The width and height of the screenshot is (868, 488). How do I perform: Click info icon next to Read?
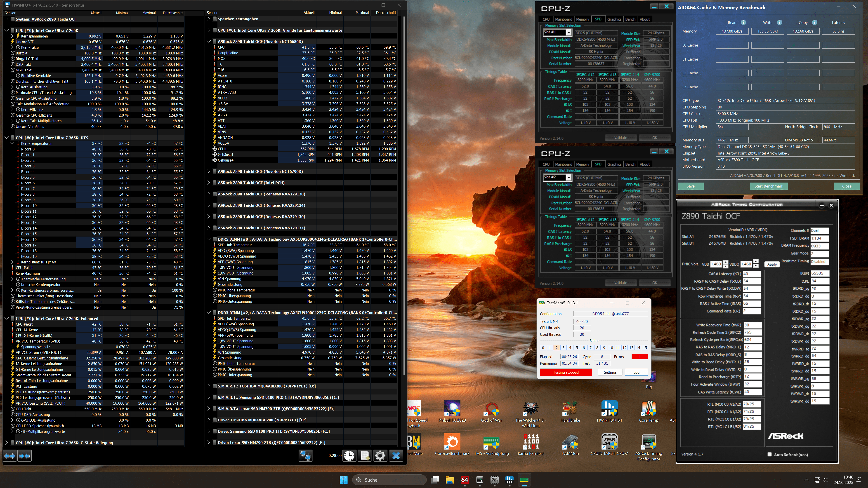tap(743, 23)
